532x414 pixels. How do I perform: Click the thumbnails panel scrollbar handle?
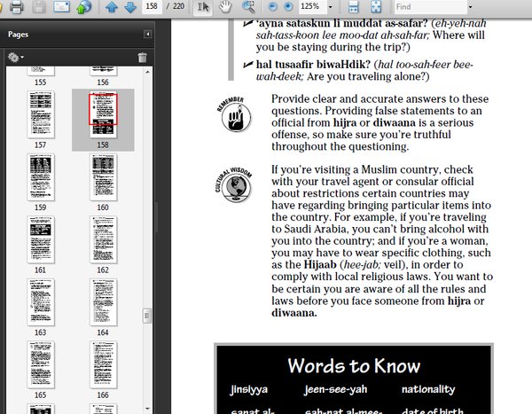click(x=147, y=316)
